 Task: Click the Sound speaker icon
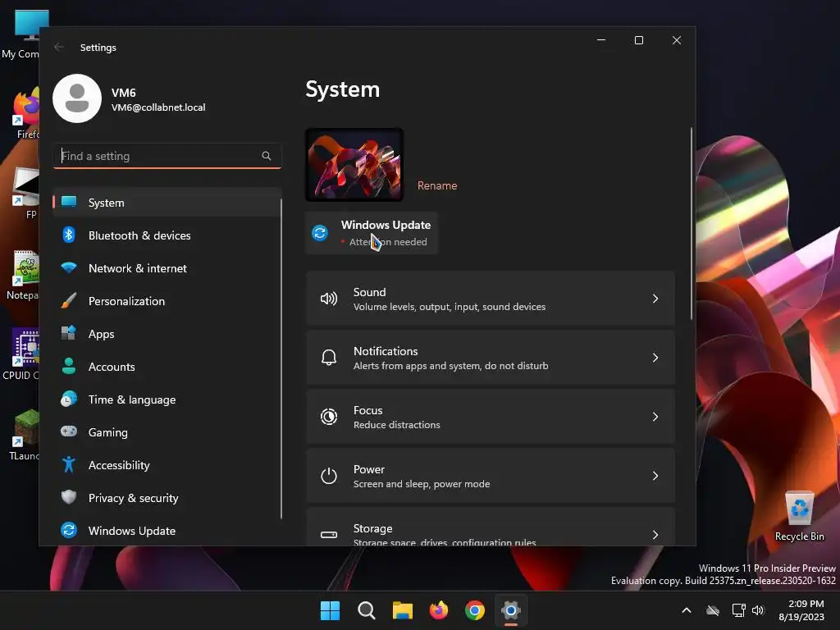click(x=328, y=299)
